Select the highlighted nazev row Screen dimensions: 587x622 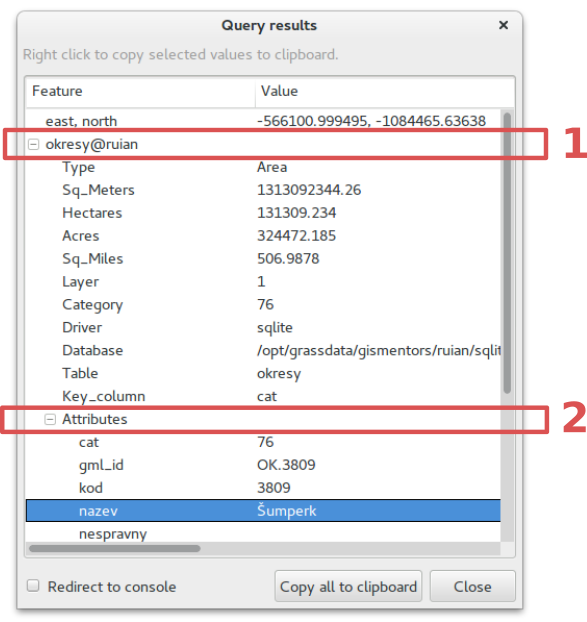click(x=263, y=511)
